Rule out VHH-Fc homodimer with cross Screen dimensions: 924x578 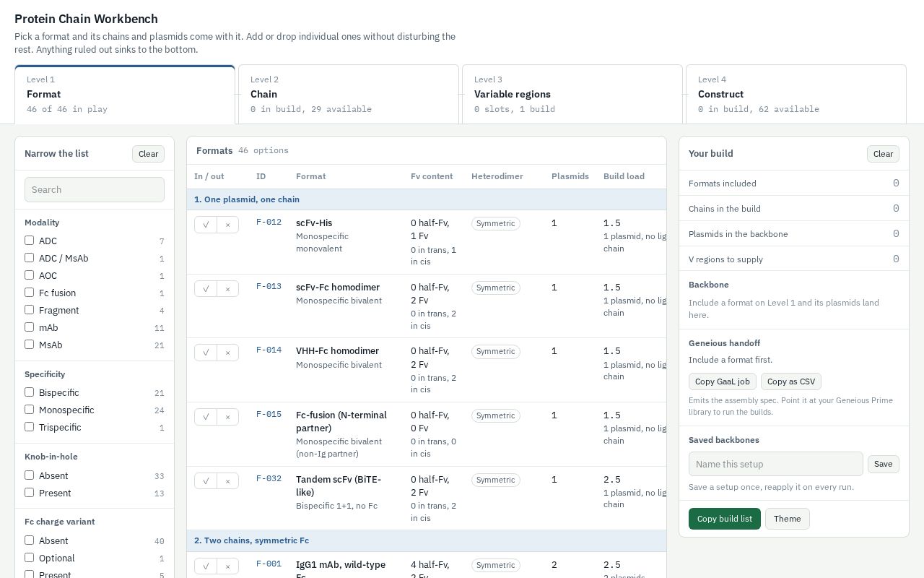(227, 353)
